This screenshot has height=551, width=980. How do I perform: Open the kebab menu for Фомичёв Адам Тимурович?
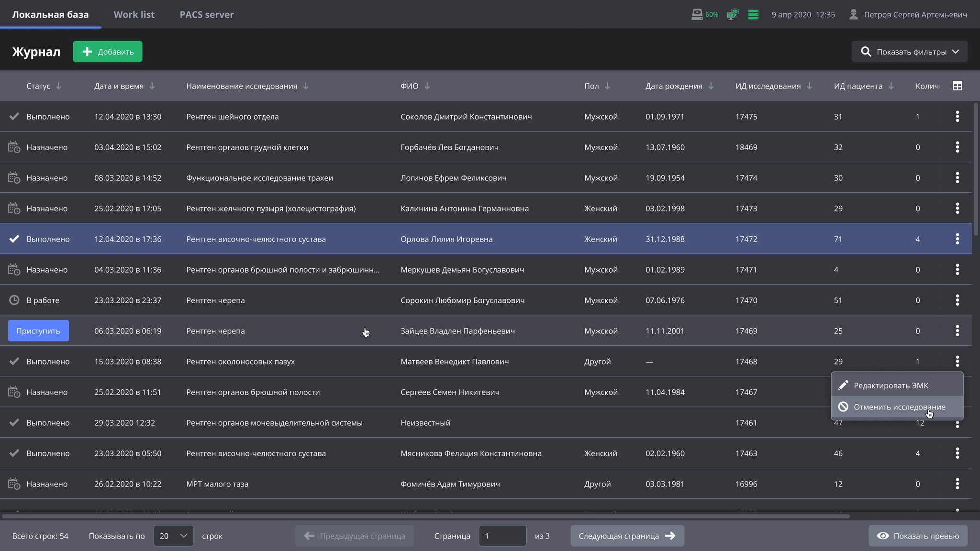pos(957,484)
